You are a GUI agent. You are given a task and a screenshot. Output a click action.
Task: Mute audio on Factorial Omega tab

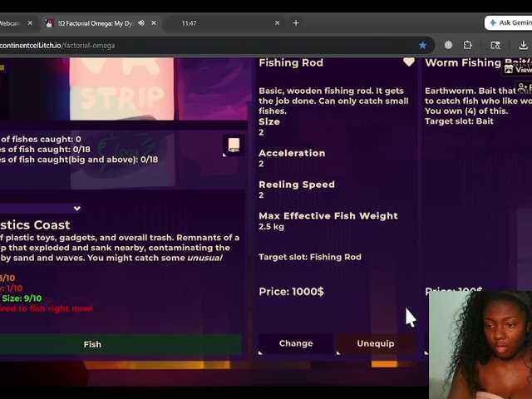141,23
